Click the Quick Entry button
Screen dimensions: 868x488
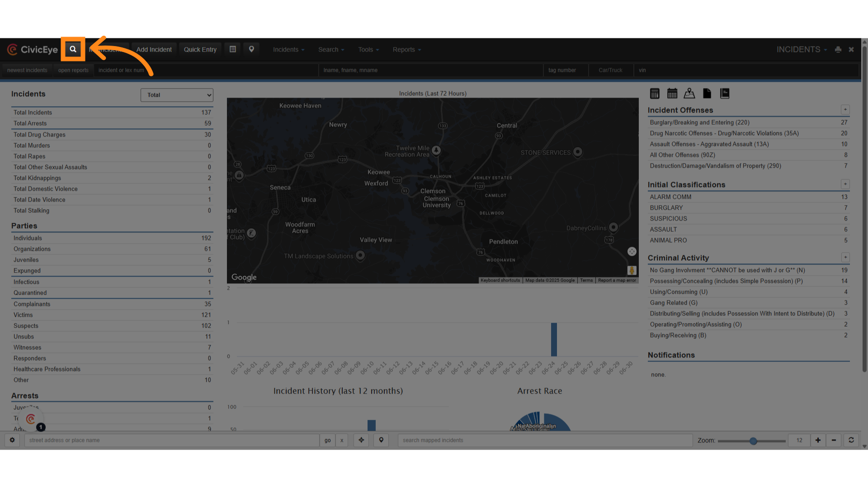(200, 50)
